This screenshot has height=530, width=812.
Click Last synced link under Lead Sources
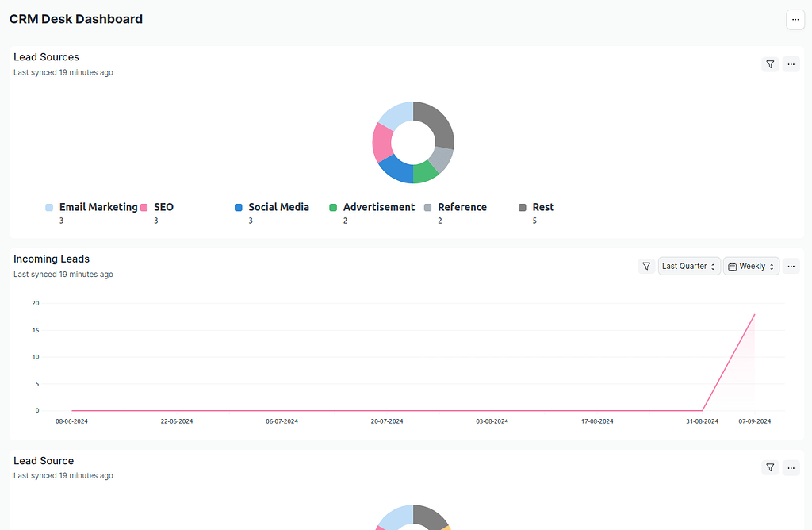[x=63, y=71]
